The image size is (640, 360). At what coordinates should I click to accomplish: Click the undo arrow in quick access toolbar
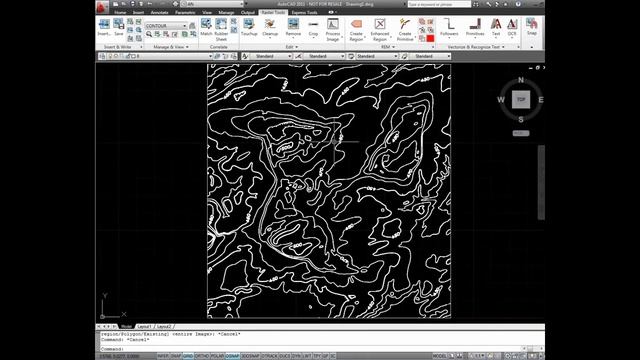(150, 4)
